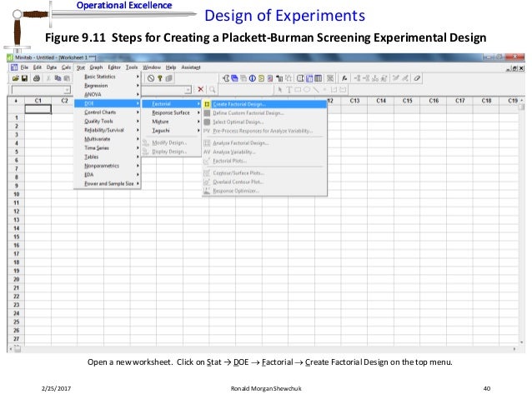This screenshot has height=399, width=532.
Task: Select column header C13
Action: tap(354, 101)
